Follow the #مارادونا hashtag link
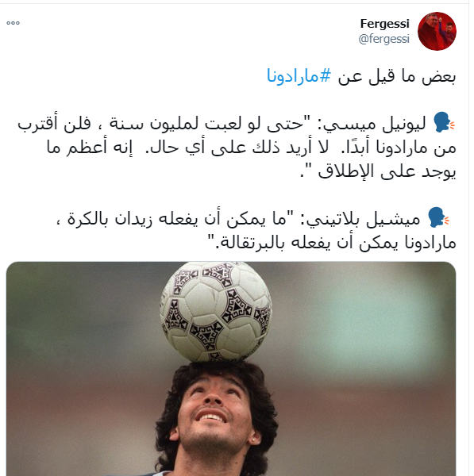 [299, 75]
